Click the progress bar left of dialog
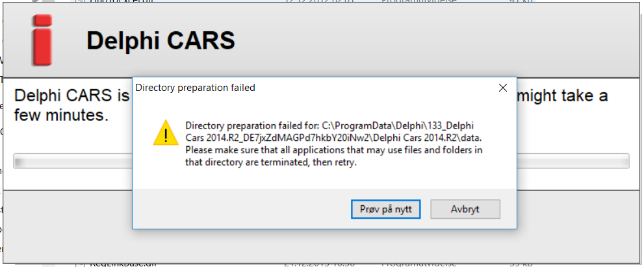644x267 pixels. coord(73,160)
